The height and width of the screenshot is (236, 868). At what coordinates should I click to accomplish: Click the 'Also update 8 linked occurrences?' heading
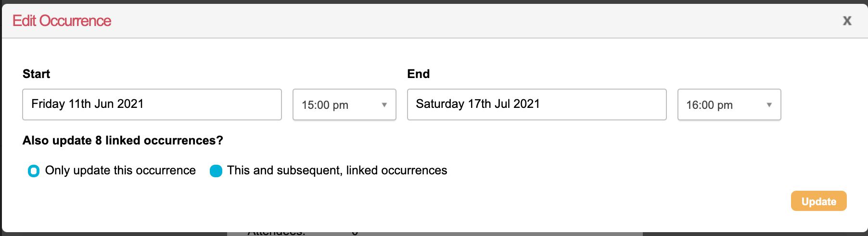[x=123, y=140]
